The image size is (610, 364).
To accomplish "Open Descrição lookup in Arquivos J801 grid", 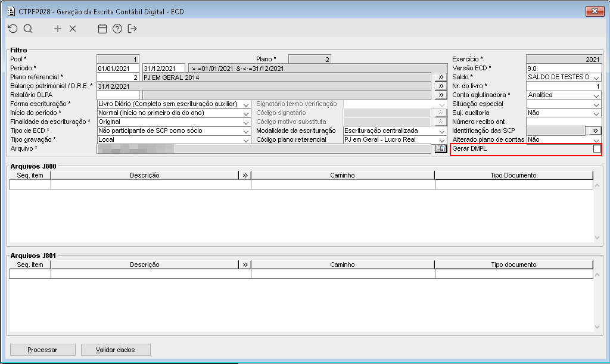I will pos(245,265).
